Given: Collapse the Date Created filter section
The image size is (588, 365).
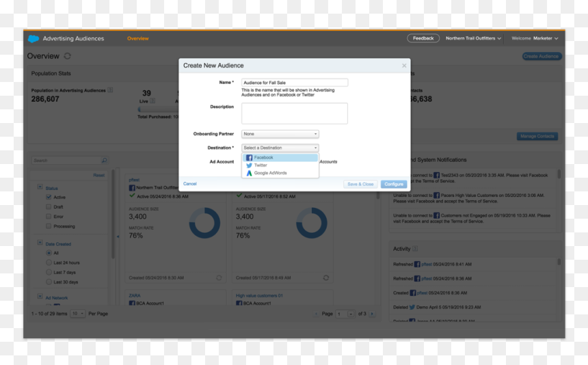Looking at the screenshot, I should click(x=40, y=243).
